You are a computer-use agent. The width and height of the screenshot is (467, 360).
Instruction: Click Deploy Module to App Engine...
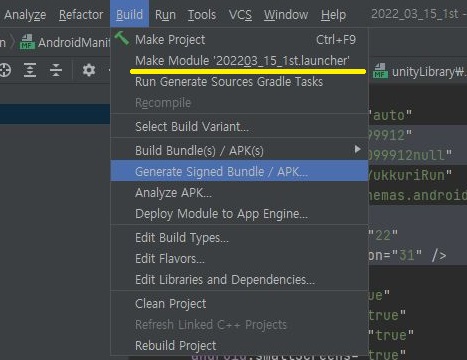pyautogui.click(x=239, y=214)
